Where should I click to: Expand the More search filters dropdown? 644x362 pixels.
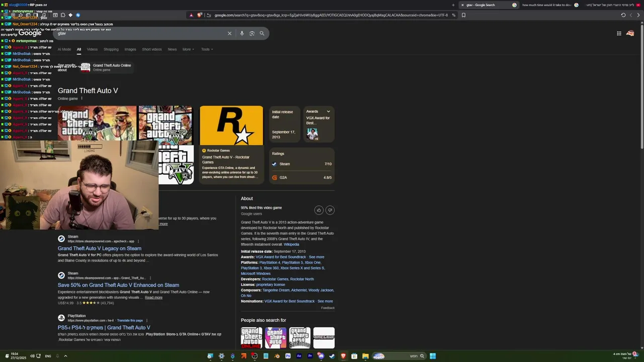tap(188, 49)
